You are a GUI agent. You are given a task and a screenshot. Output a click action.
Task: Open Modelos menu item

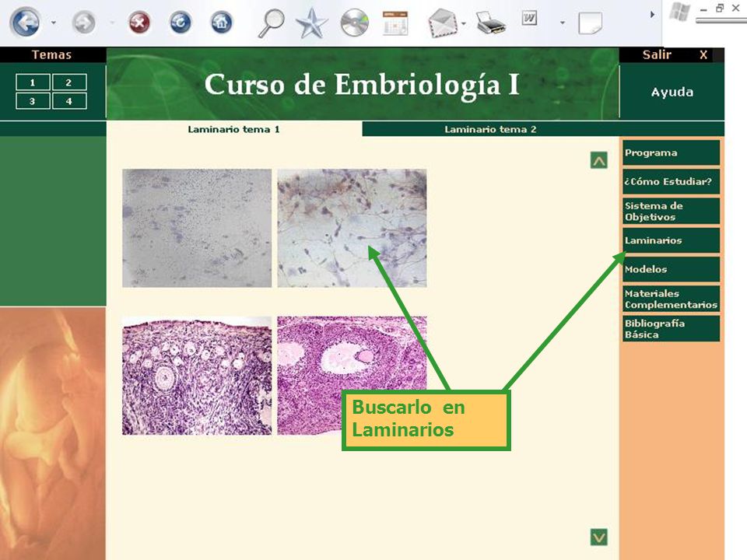671,269
